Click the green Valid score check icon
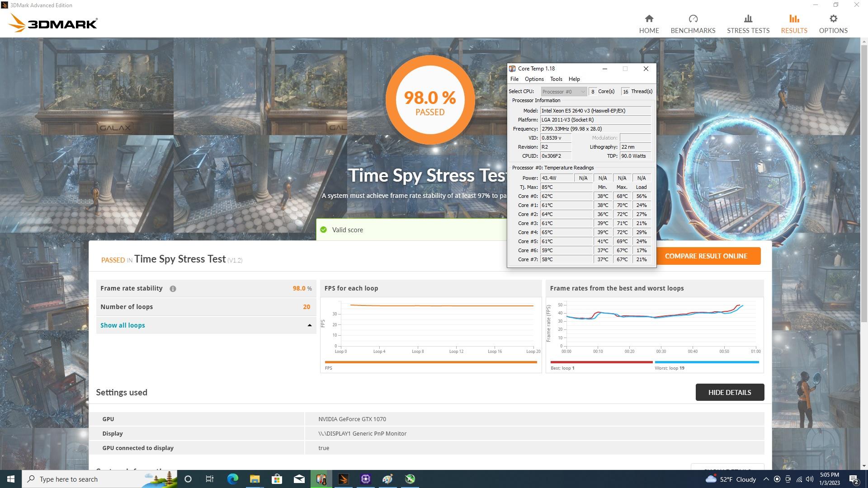Viewport: 868px width, 488px height. 323,230
